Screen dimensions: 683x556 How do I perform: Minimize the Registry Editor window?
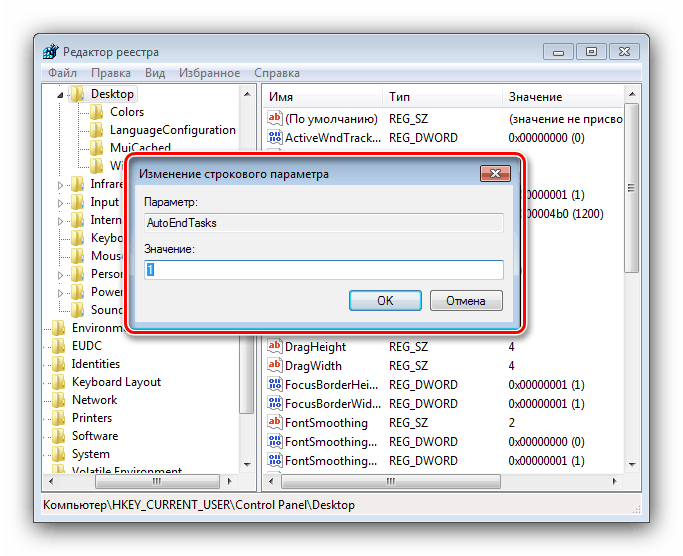click(559, 52)
